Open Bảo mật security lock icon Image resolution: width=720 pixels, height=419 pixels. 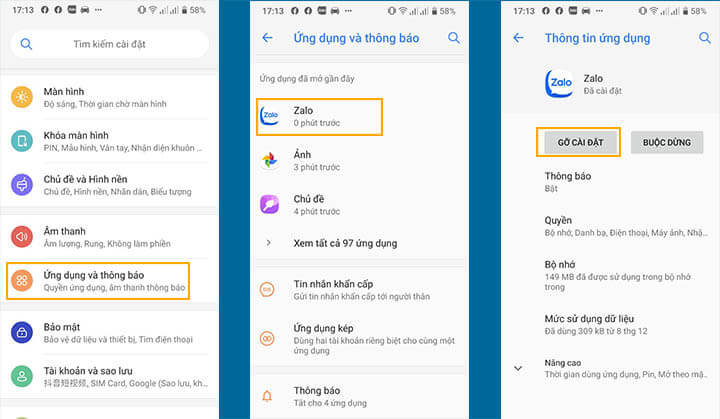(22, 332)
